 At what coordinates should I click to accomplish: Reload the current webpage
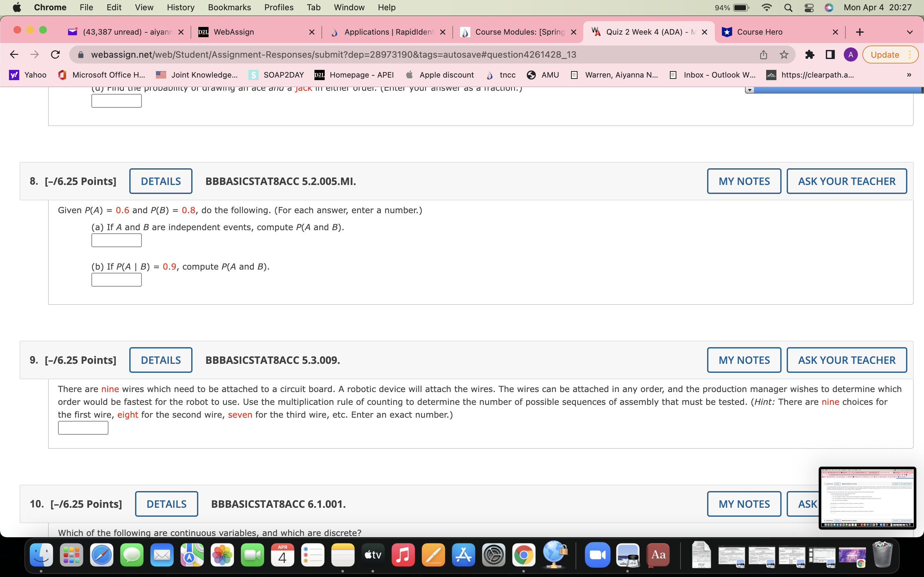coord(55,54)
